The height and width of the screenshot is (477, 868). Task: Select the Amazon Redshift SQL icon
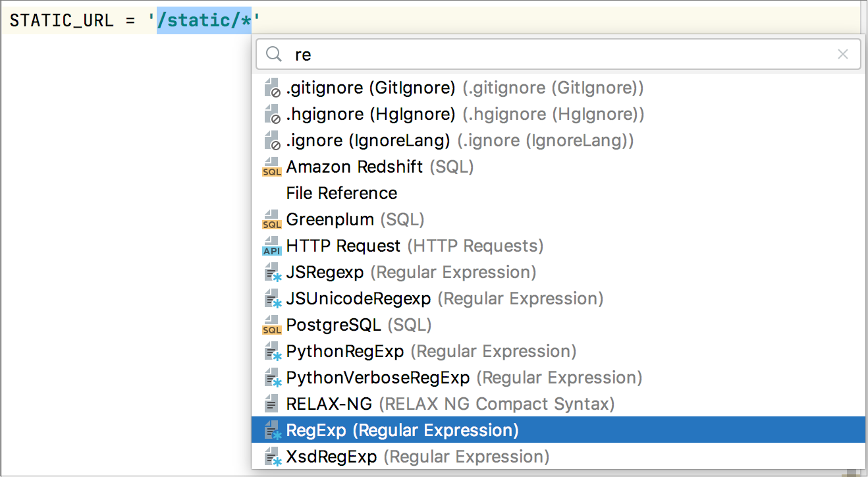272,167
